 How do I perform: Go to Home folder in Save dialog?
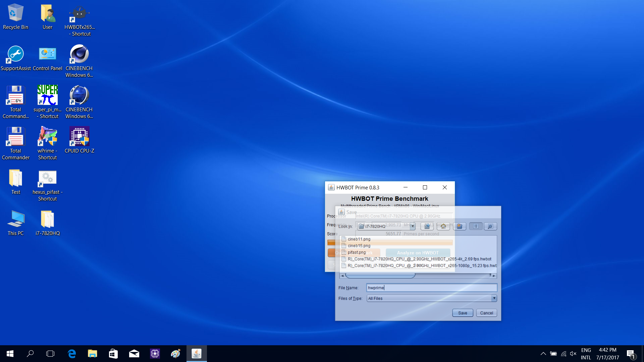point(443,226)
